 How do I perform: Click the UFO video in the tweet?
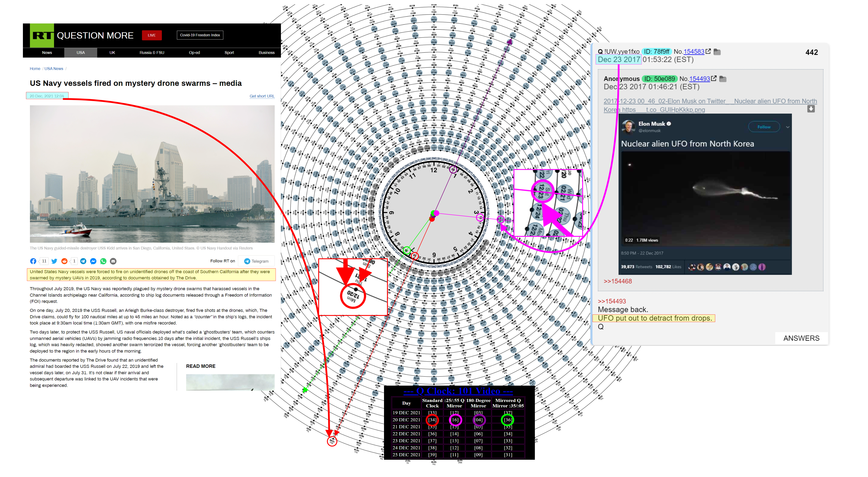(x=706, y=199)
